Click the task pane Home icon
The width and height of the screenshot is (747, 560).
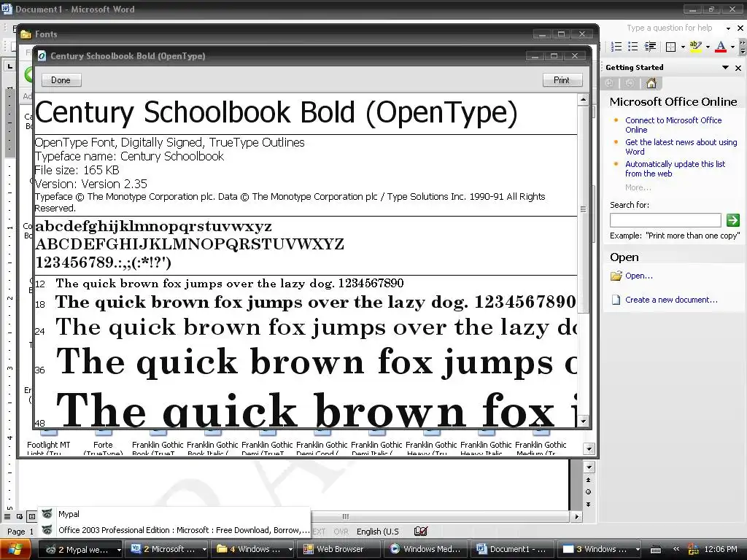click(651, 83)
